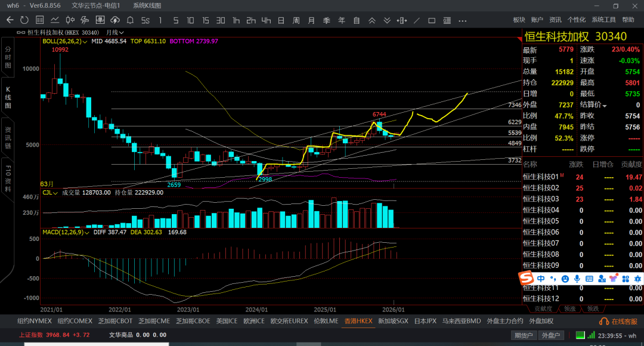Refresh the chart with the reload icon

pyautogui.click(x=24, y=20)
